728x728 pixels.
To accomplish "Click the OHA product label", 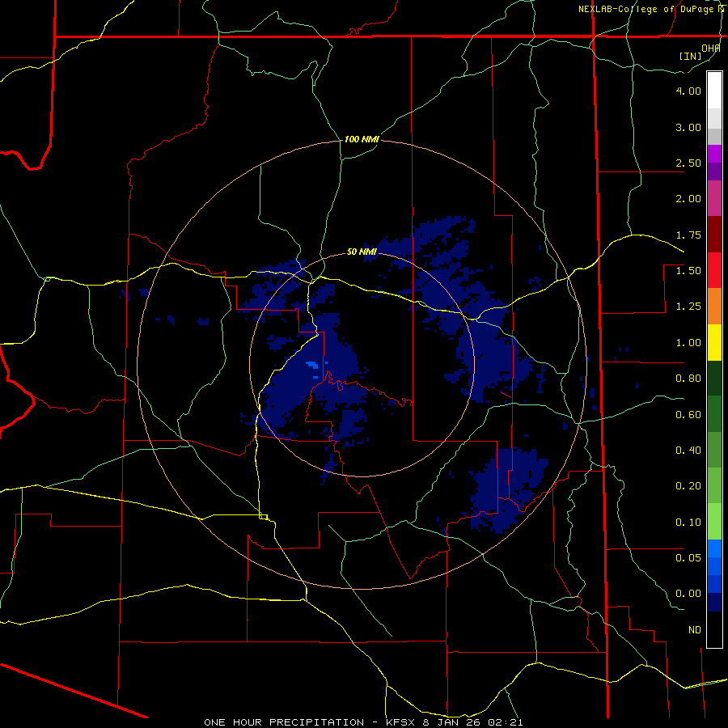I will pyautogui.click(x=711, y=49).
